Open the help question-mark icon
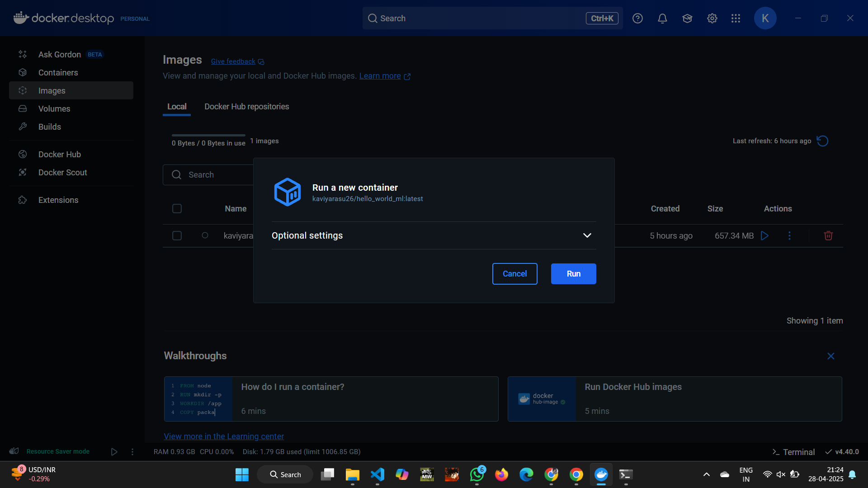The height and width of the screenshot is (488, 868). pyautogui.click(x=637, y=19)
